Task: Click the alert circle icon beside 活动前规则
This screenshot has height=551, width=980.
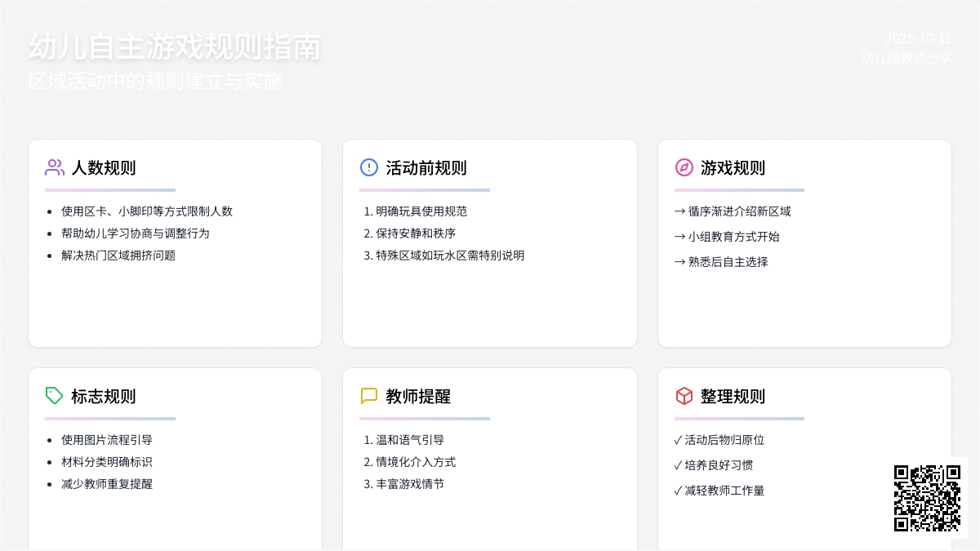Action: point(369,167)
